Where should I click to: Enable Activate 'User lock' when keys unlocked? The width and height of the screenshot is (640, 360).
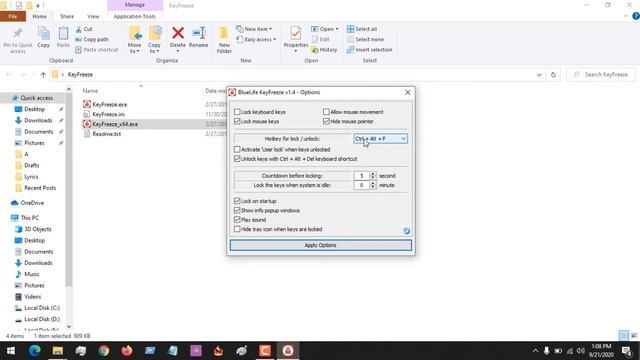tap(237, 149)
